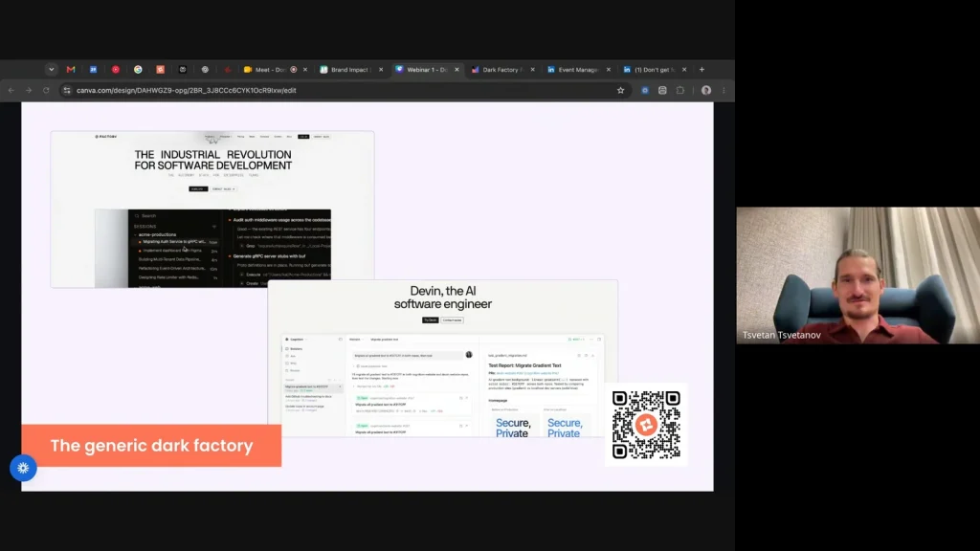The image size is (980, 551).
Task: Open the pinned Google tab
Action: coord(138,69)
